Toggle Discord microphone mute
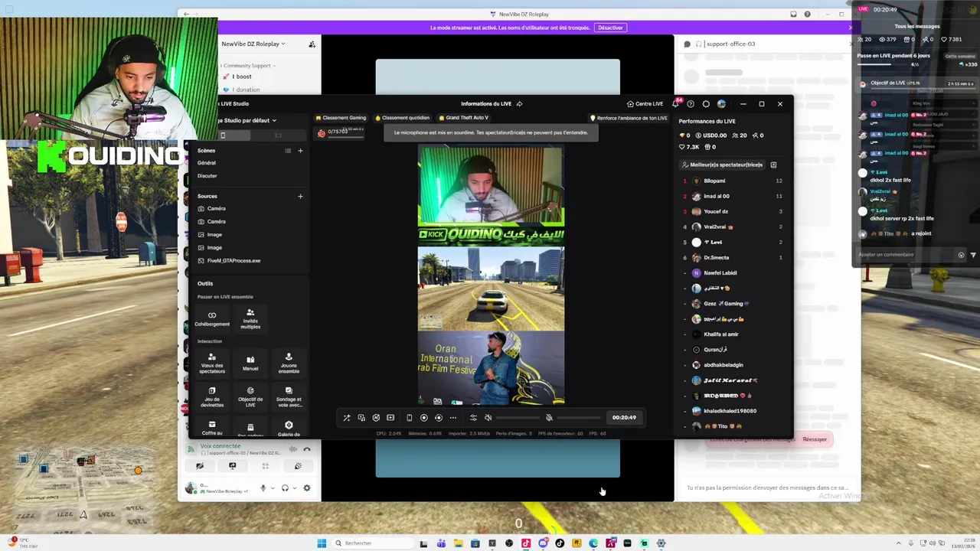 263,488
